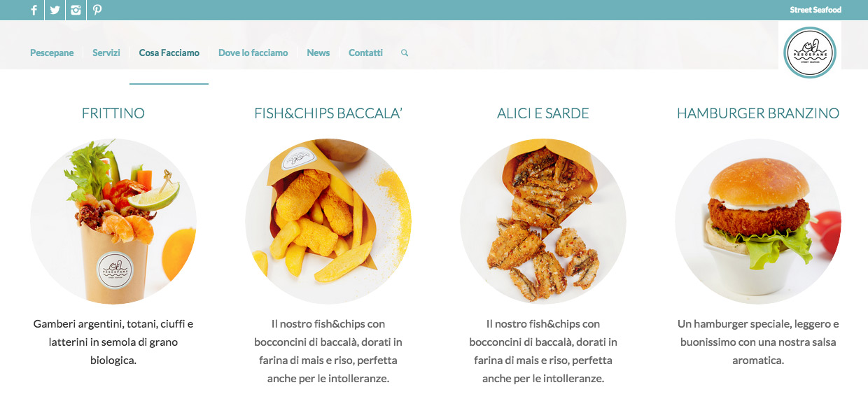
Task: Select Cosa Facciamo in navigation
Action: (169, 52)
